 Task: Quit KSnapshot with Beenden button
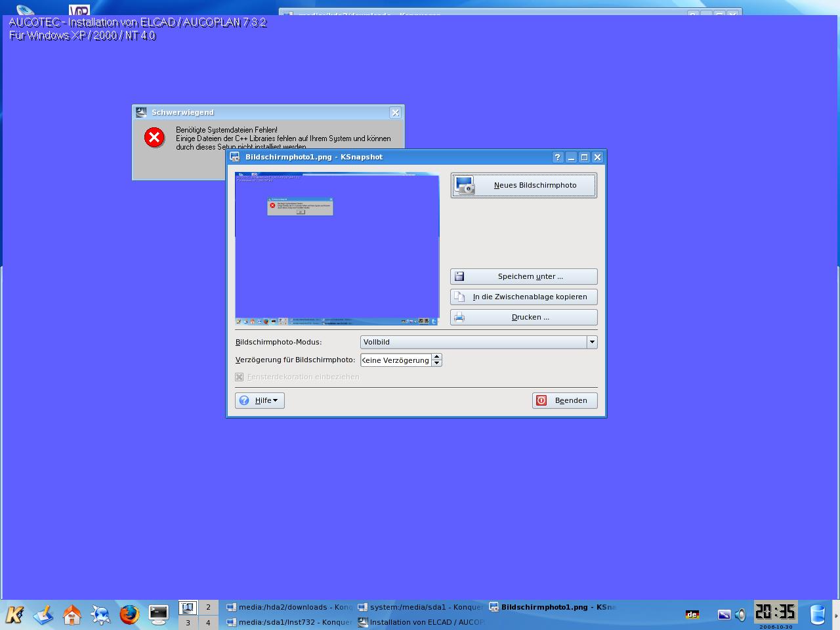click(x=565, y=400)
